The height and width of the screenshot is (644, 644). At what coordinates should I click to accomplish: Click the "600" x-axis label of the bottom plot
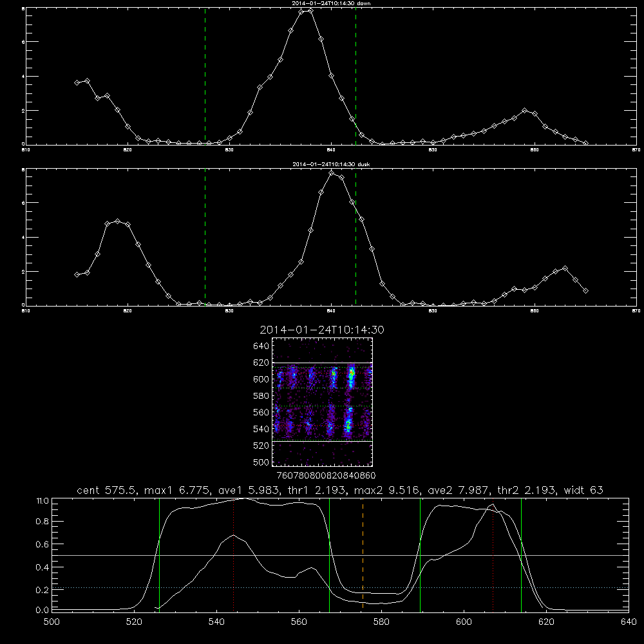[x=464, y=622]
